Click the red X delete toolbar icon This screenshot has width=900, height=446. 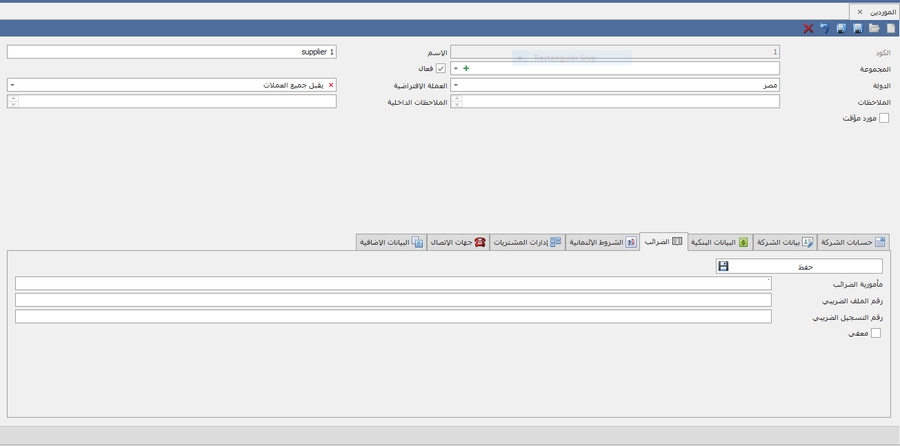tap(808, 29)
